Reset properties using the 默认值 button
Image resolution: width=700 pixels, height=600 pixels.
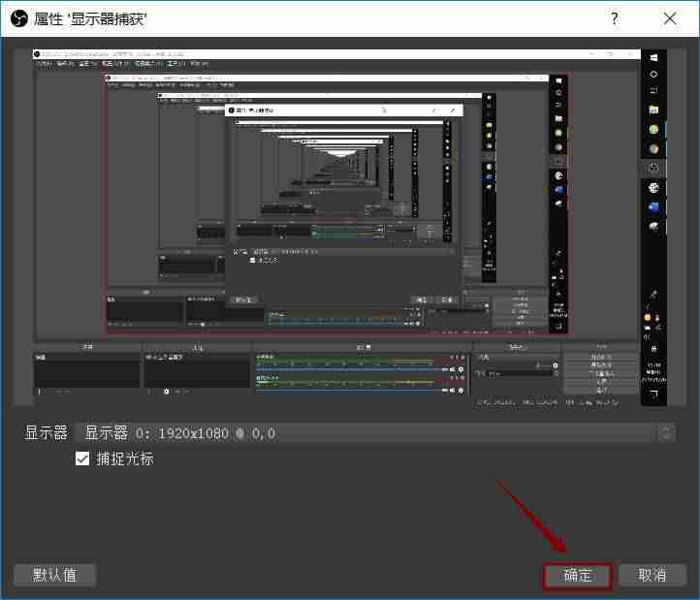click(x=54, y=575)
